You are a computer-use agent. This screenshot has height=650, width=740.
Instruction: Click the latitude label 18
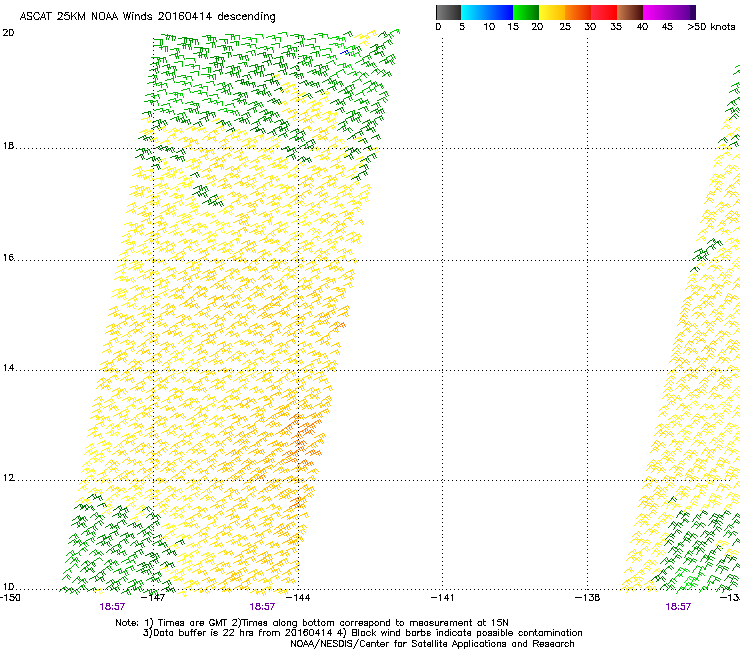click(8, 146)
